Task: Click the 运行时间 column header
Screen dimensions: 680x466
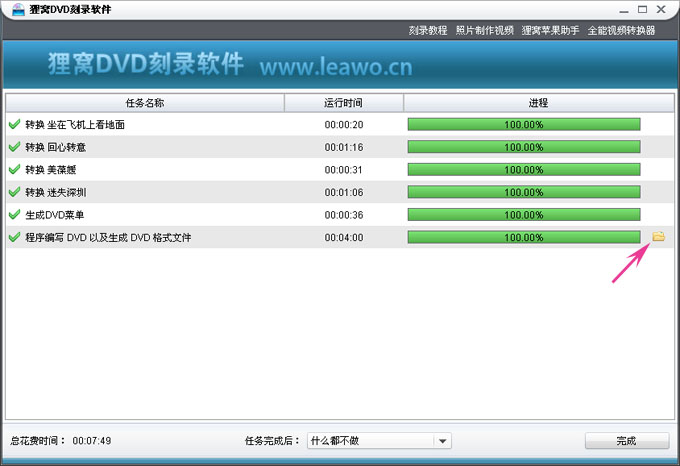Action: 343,103
